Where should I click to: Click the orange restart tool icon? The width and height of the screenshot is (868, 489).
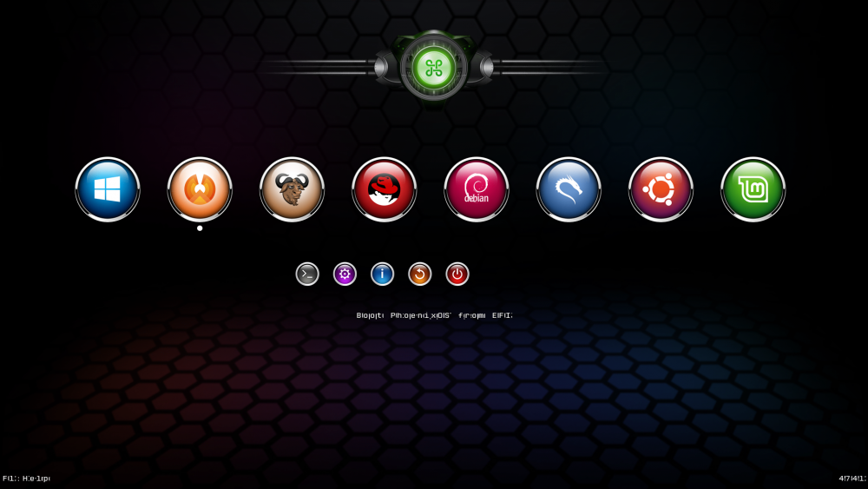(419, 274)
